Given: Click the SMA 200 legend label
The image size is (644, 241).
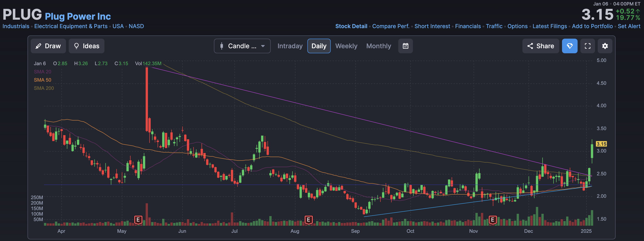Looking at the screenshot, I should pos(44,88).
